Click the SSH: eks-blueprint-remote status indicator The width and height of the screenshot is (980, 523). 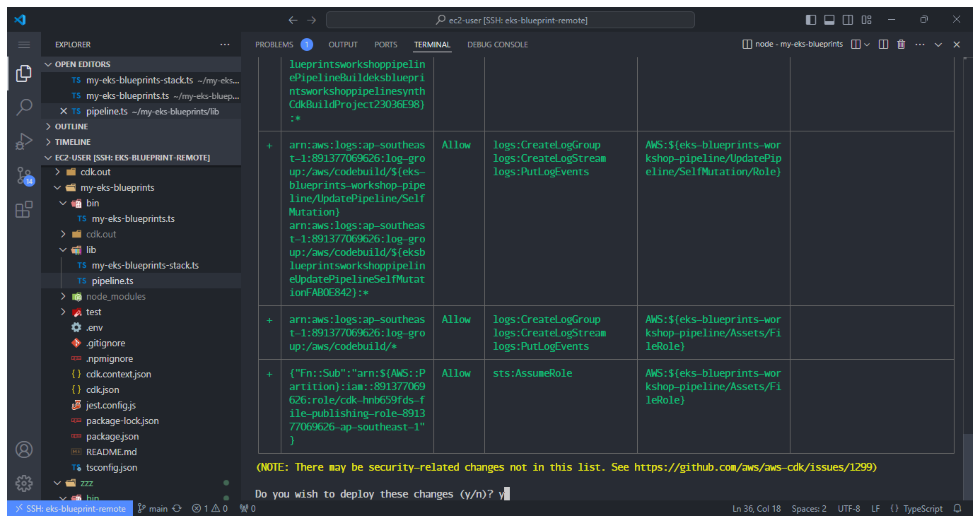coord(70,508)
